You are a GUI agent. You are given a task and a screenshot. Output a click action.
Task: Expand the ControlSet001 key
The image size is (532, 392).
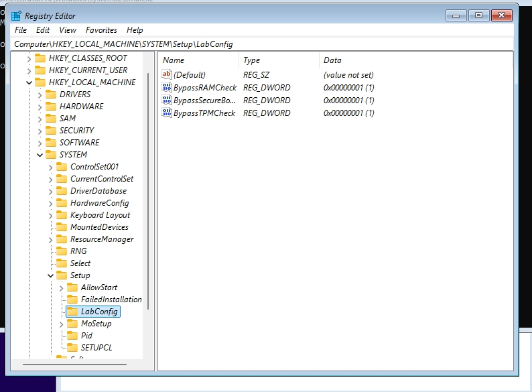coord(50,168)
